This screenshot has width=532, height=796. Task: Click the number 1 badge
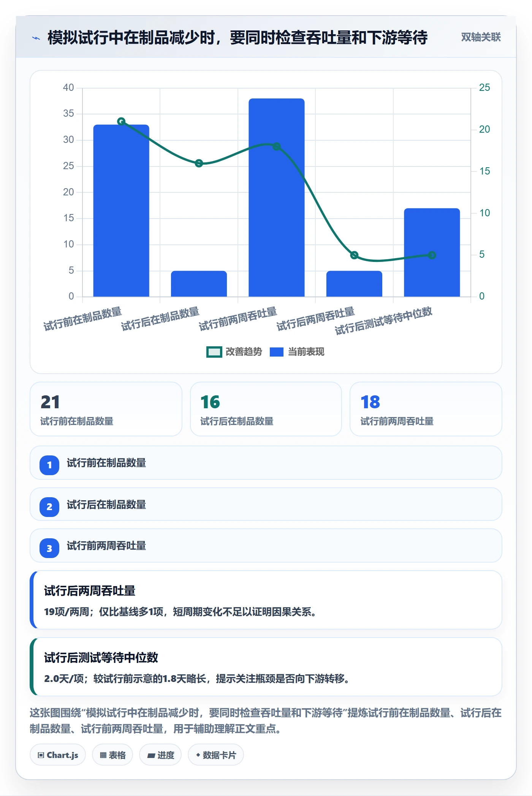(49, 465)
